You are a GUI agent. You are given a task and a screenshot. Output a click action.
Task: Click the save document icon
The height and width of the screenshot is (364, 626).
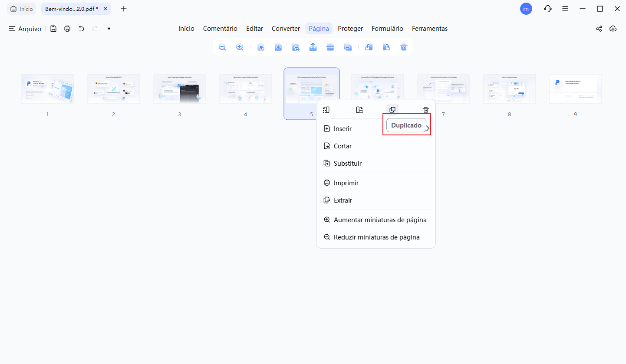(53, 29)
